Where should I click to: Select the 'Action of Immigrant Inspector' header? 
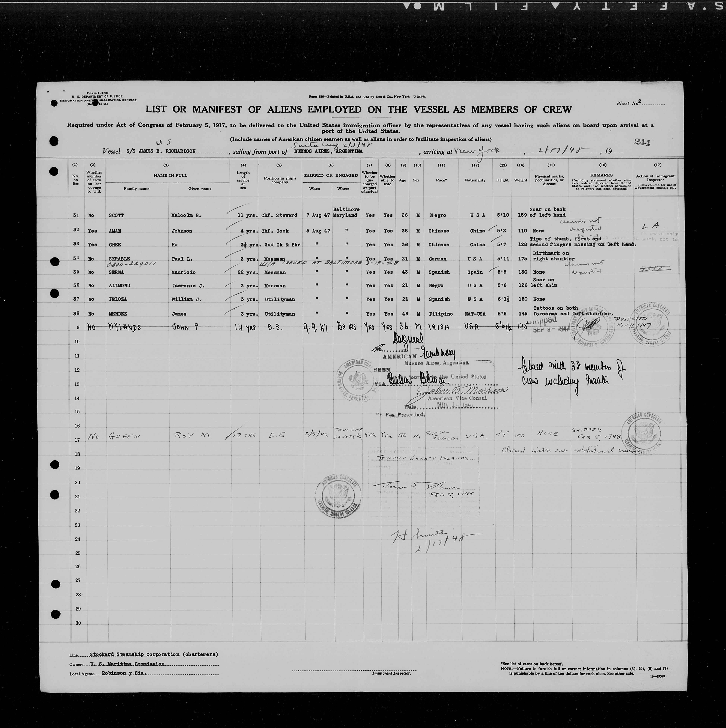pos(655,178)
